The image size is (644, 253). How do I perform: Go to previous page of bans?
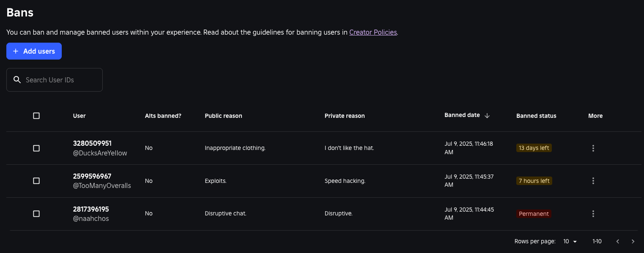click(x=617, y=242)
